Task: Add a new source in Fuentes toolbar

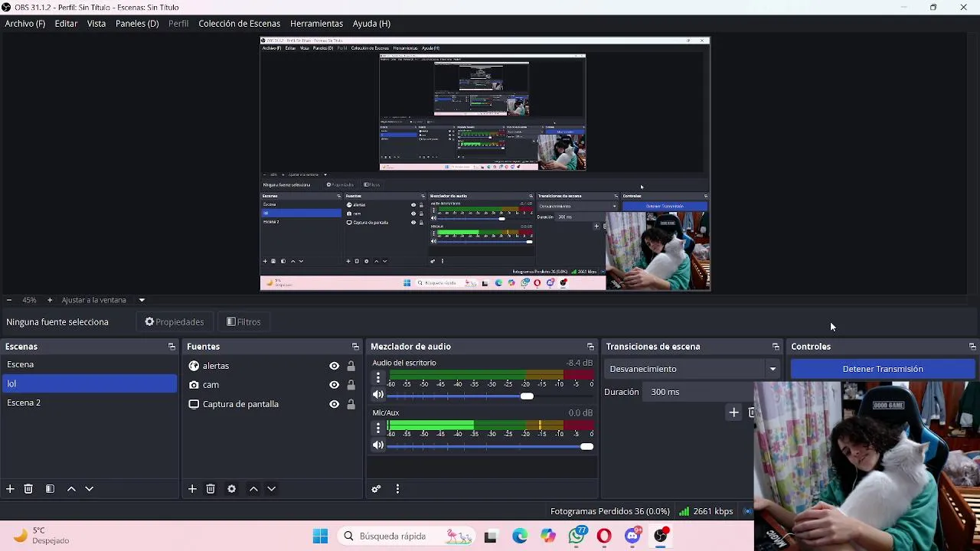Action: 192,489
